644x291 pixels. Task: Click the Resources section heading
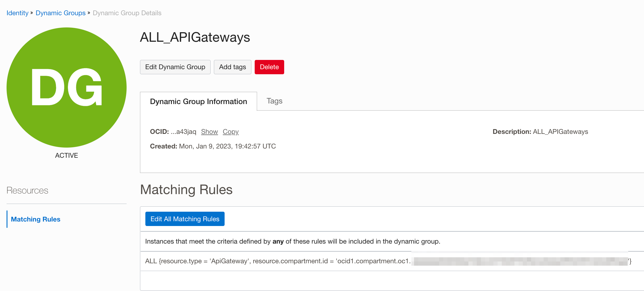[27, 190]
